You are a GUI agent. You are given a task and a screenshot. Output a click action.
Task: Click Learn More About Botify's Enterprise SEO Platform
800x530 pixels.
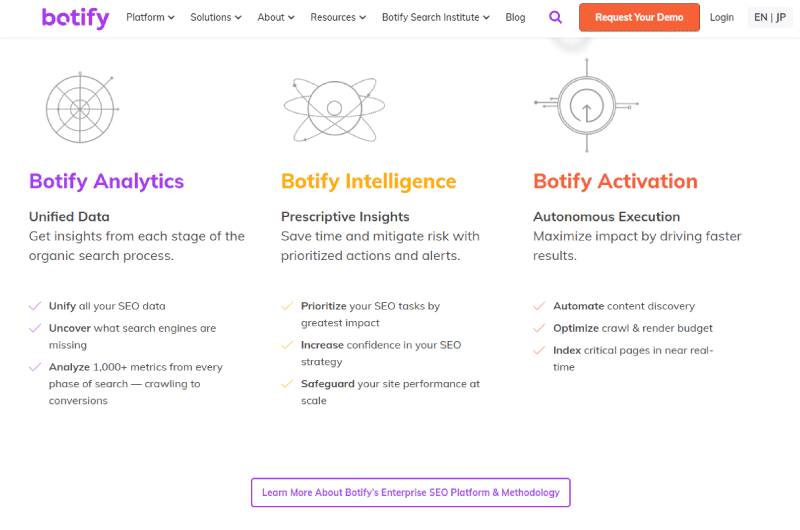click(x=410, y=492)
